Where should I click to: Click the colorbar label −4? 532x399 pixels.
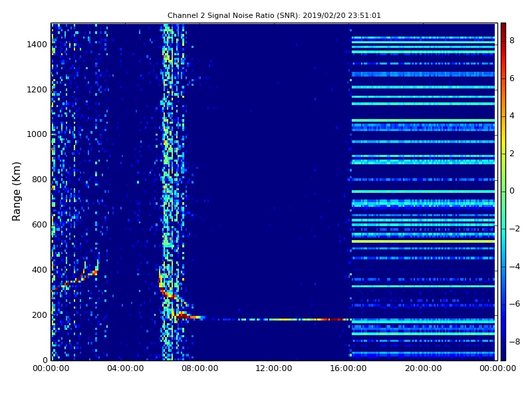point(514,267)
